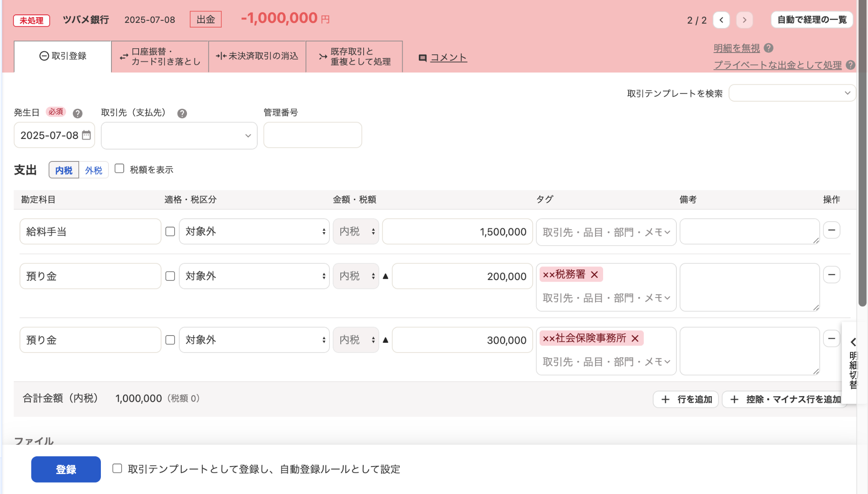
Task: Click 行を追加 button
Action: pyautogui.click(x=686, y=399)
